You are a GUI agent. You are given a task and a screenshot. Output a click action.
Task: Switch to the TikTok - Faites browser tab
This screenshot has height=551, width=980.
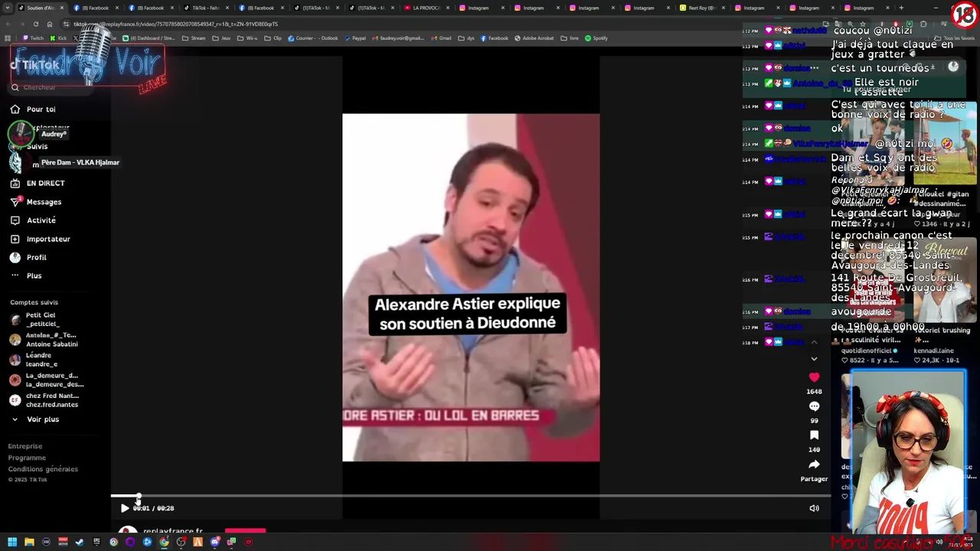pyautogui.click(x=205, y=8)
